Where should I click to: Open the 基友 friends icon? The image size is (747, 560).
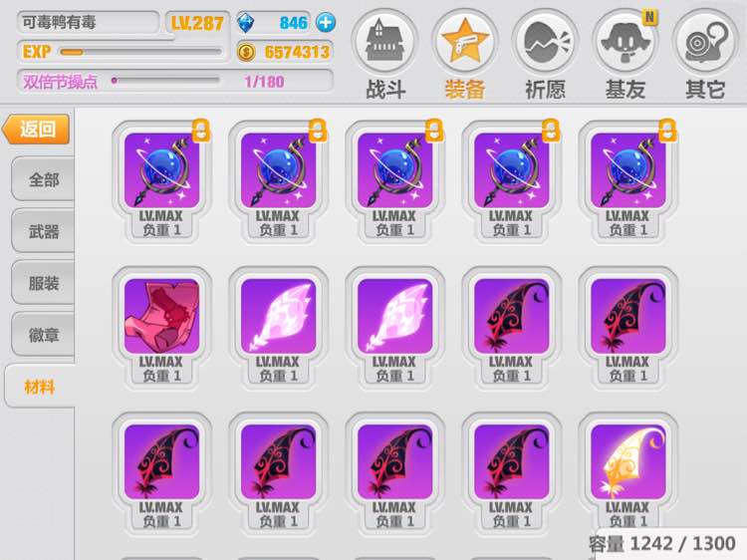coord(625,42)
